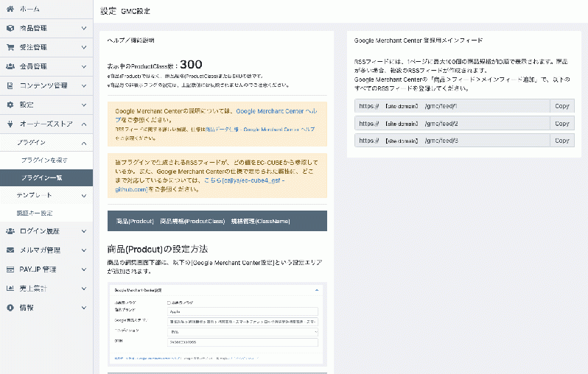Switch to 規格管理(ClassName) tab
This screenshot has height=374, width=588.
point(260,221)
